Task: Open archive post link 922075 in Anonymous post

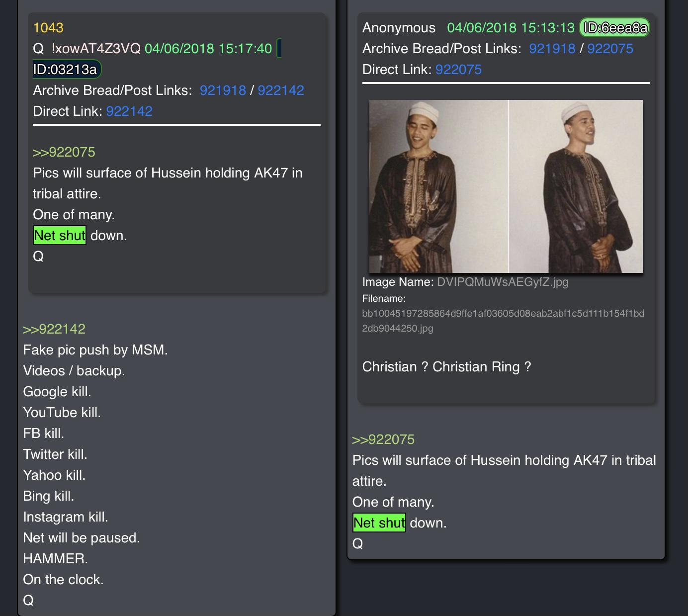Action: point(610,49)
